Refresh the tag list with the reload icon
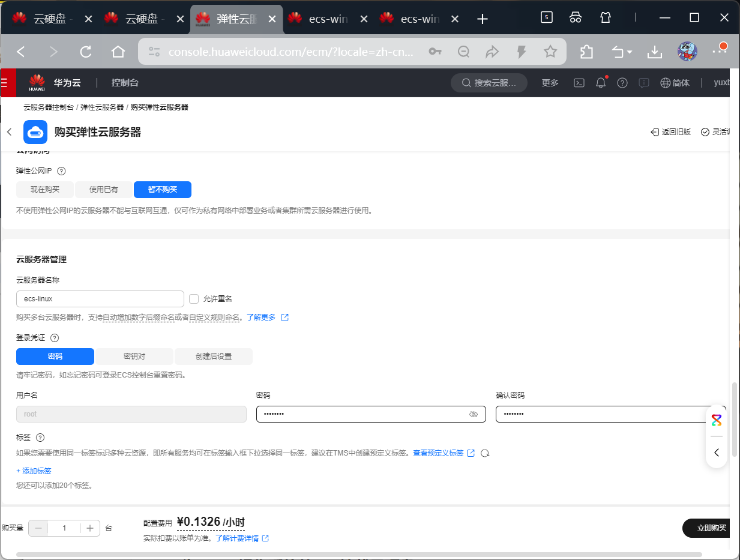The height and width of the screenshot is (560, 740). click(x=486, y=453)
